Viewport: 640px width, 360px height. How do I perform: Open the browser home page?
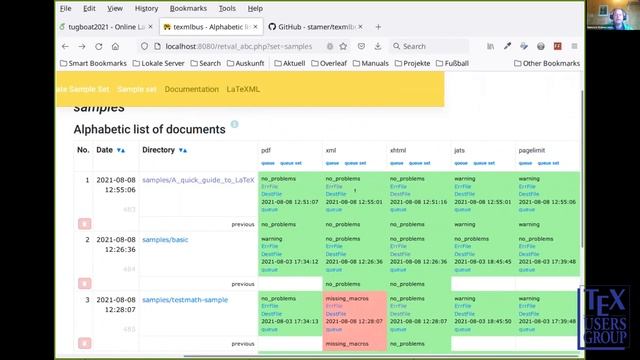pyautogui.click(x=116, y=47)
